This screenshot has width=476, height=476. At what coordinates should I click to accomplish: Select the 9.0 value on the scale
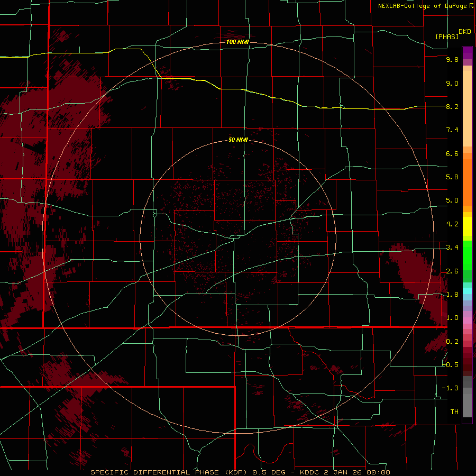452,83
